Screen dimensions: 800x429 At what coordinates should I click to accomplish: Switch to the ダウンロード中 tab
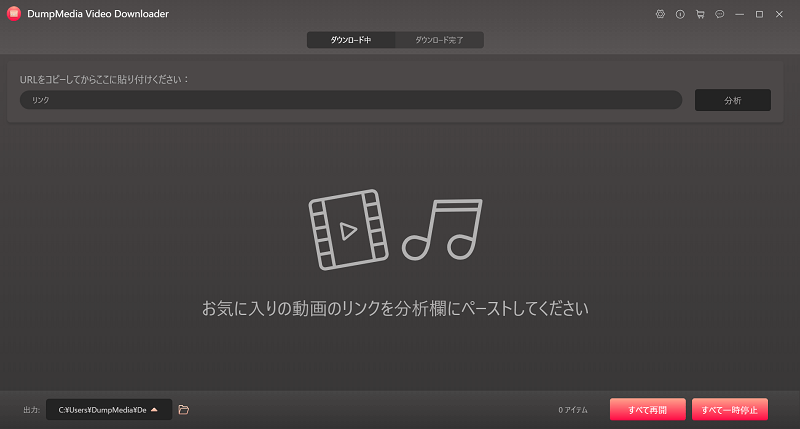click(351, 40)
